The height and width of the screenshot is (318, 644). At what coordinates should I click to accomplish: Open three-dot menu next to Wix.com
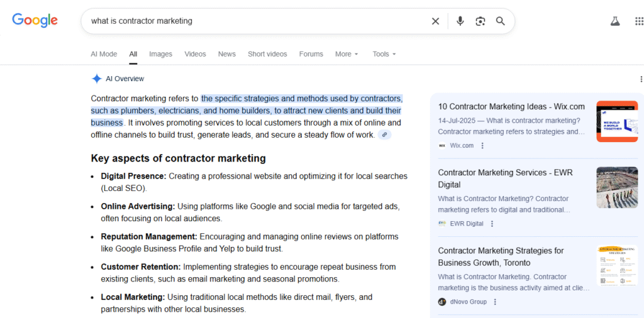pos(482,146)
